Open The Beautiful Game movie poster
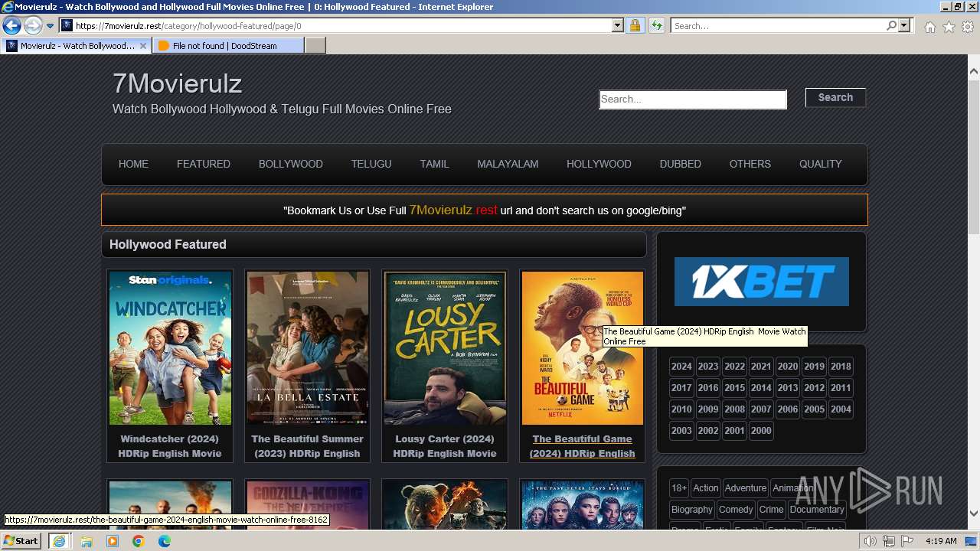 coord(583,348)
